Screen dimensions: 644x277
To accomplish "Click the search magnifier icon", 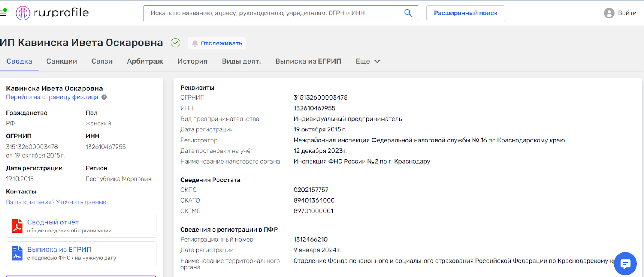I will pyautogui.click(x=408, y=13).
